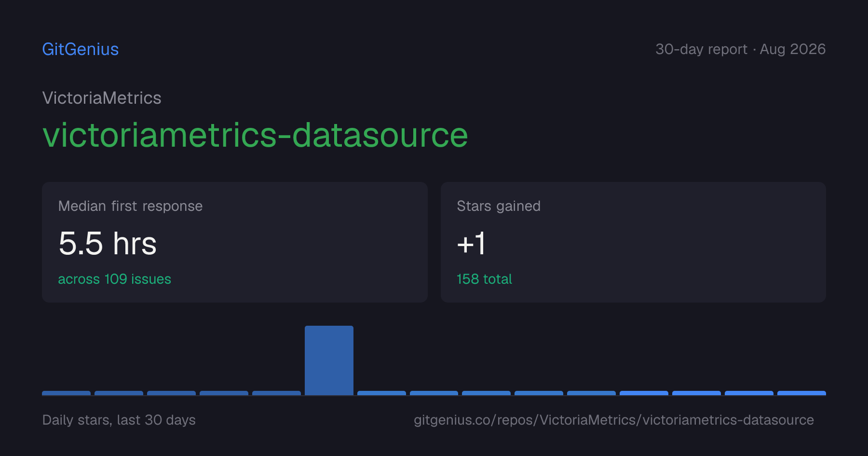The height and width of the screenshot is (456, 868).
Task: Click the "+1" stars gained value
Action: [471, 243]
